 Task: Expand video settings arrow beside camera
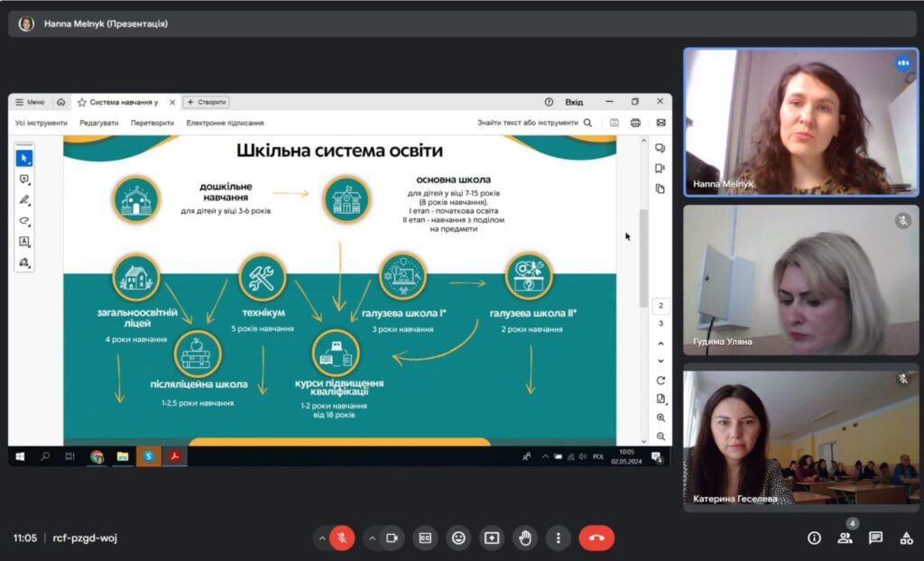(371, 538)
